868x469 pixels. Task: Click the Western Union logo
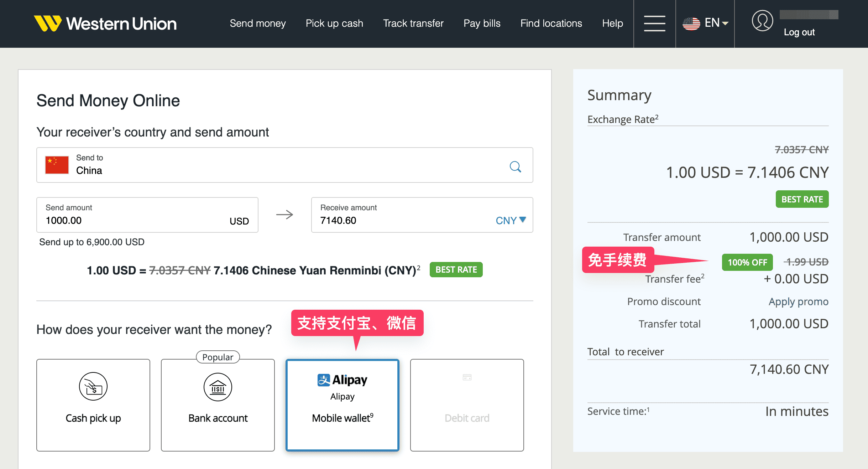coord(105,24)
